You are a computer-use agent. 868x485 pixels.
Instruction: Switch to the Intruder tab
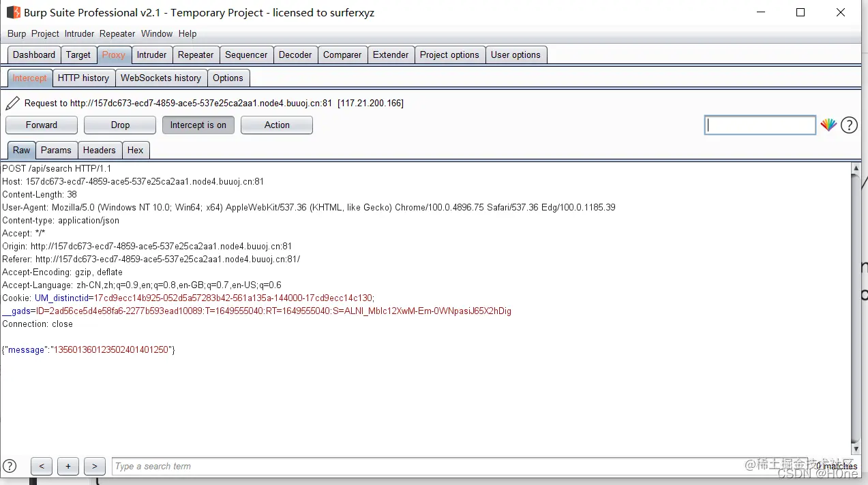(x=151, y=54)
